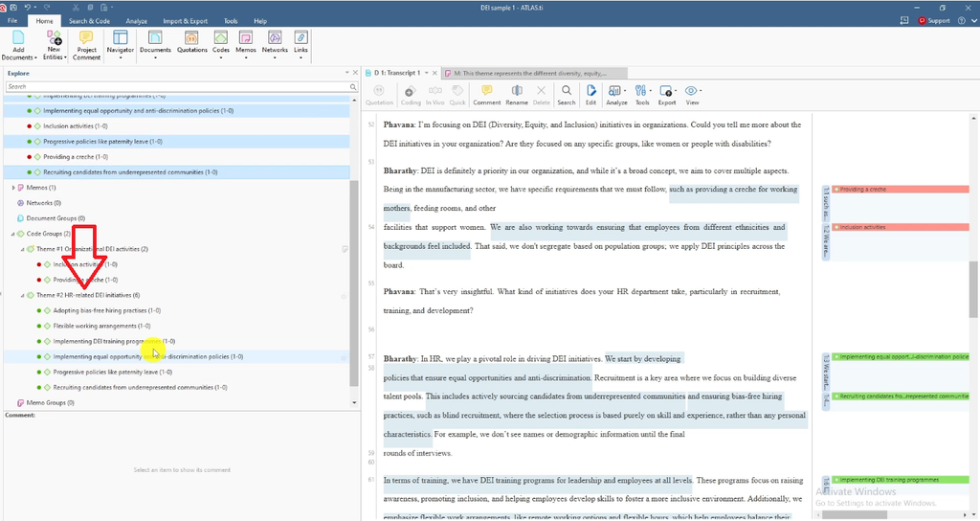Open the Tools icon in document toolbar
Image resolution: width=980 pixels, height=521 pixels.
642,95
